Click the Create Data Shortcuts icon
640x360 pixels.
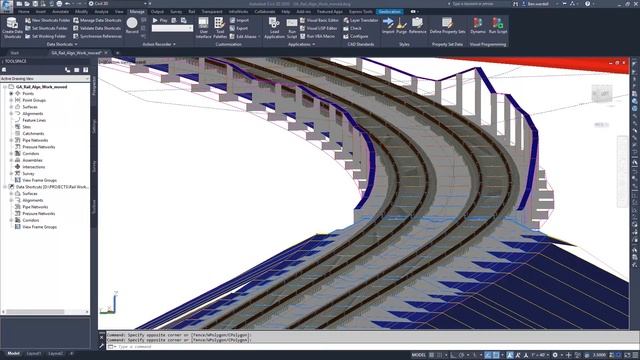pyautogui.click(x=12, y=28)
